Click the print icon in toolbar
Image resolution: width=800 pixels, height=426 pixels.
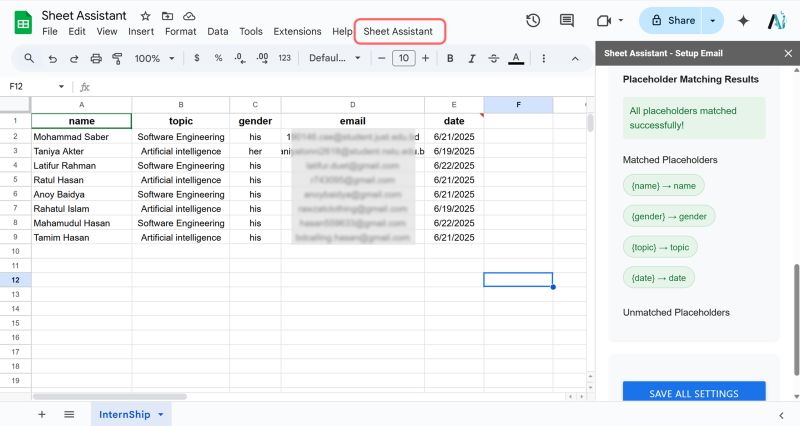click(96, 59)
